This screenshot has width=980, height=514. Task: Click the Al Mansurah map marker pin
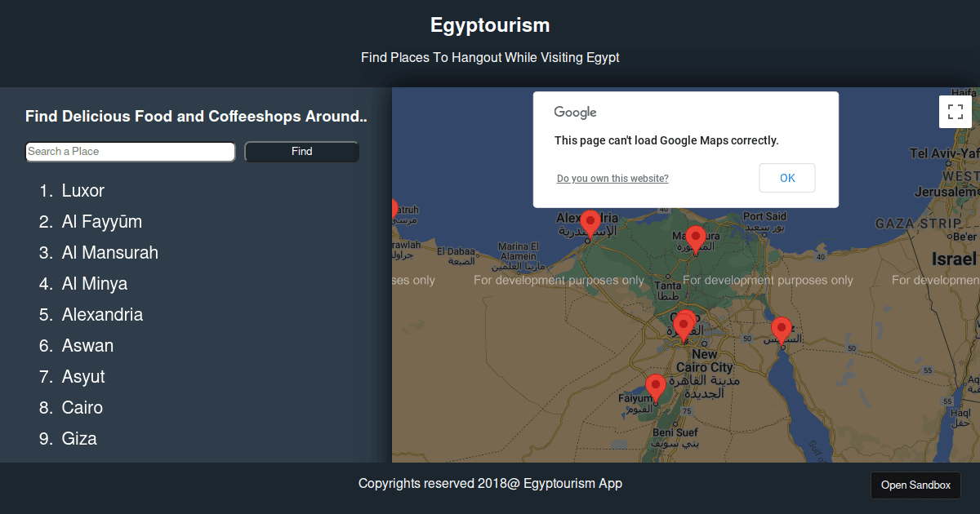click(x=695, y=238)
